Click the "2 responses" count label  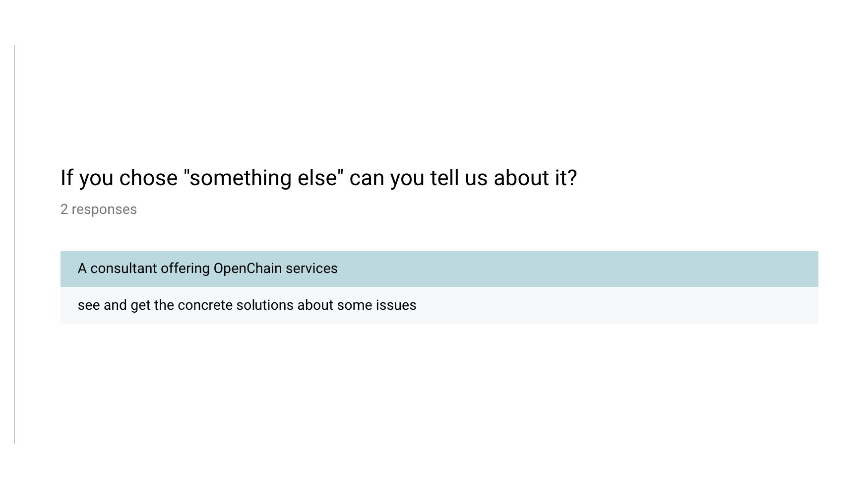point(99,210)
